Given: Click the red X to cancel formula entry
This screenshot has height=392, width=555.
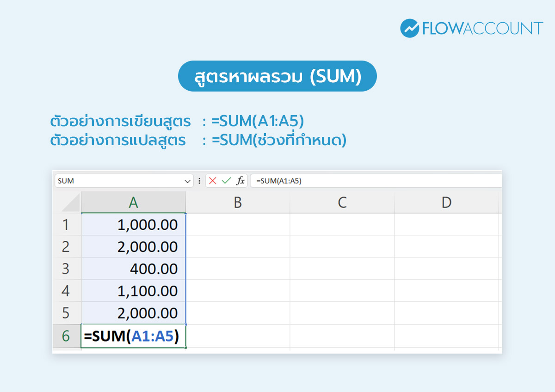Looking at the screenshot, I should pyautogui.click(x=212, y=181).
